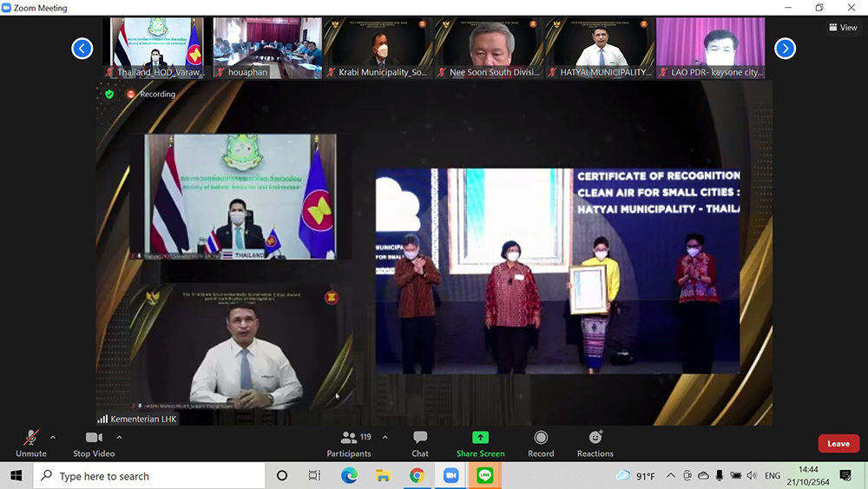Open the Windows Start menu
The width and height of the screenshot is (868, 489).
pos(16,476)
